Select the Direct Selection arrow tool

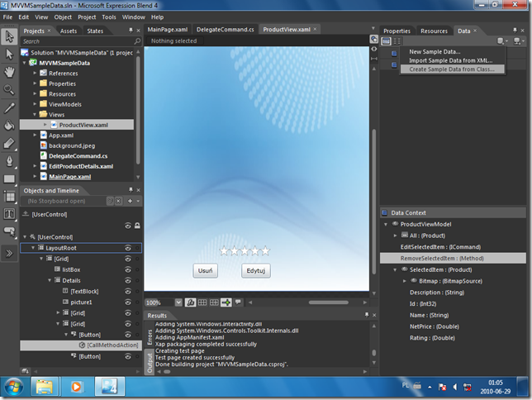click(9, 55)
